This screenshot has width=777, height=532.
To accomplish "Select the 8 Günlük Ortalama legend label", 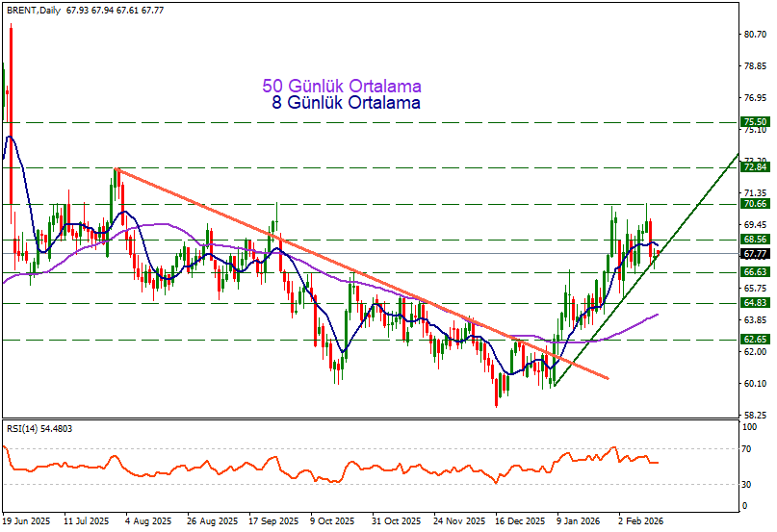I will [x=347, y=103].
